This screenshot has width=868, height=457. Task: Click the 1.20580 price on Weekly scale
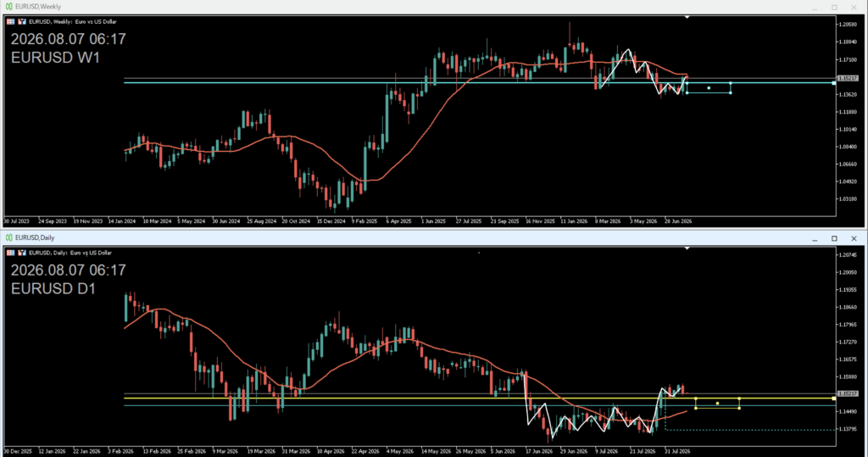pyautogui.click(x=848, y=25)
